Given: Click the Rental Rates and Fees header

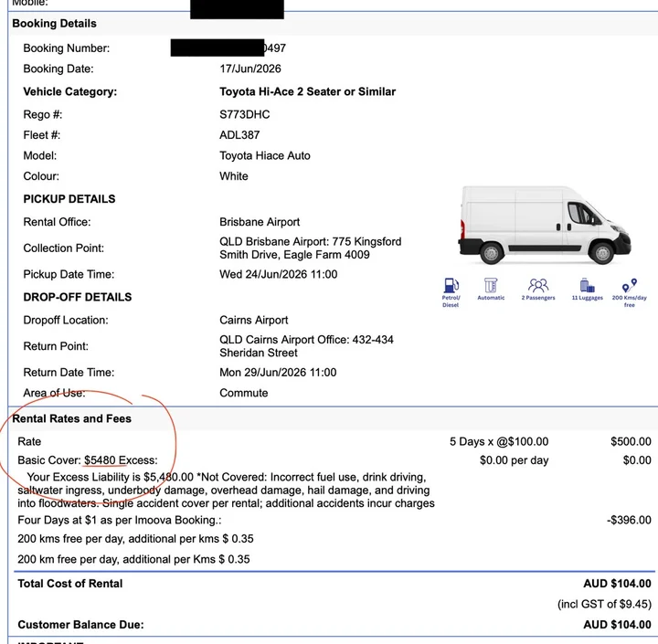Looking at the screenshot, I should (x=72, y=418).
